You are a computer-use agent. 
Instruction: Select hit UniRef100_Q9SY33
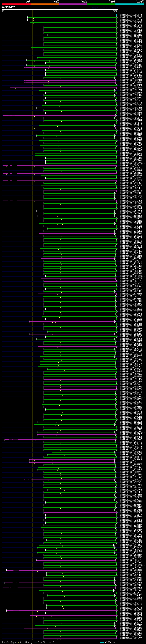[x=131, y=15]
